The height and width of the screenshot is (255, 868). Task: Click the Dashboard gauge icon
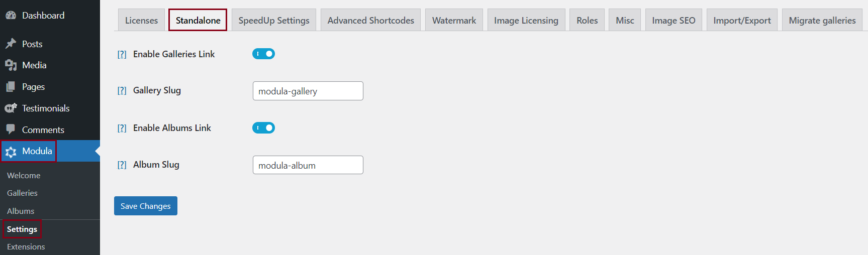pyautogui.click(x=11, y=16)
